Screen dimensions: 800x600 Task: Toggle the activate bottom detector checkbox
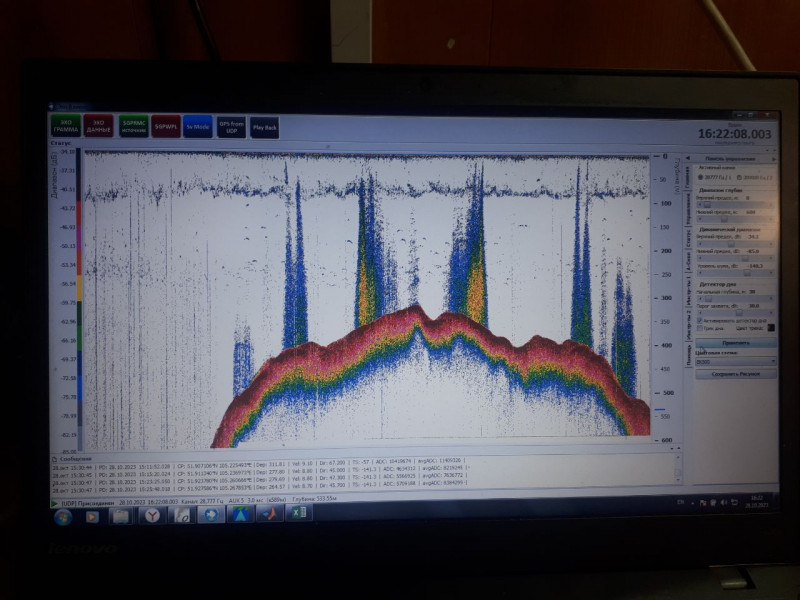(700, 320)
